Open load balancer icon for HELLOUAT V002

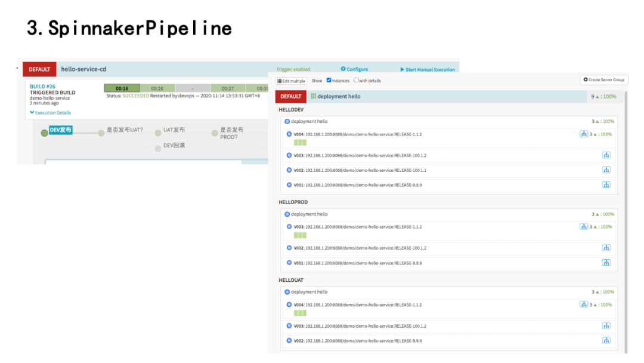[x=606, y=340]
